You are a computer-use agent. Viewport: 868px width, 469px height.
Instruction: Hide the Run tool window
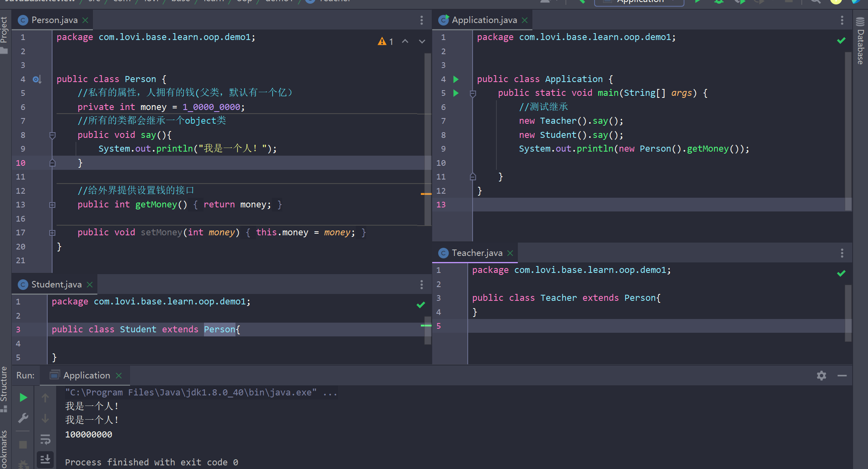point(842,376)
